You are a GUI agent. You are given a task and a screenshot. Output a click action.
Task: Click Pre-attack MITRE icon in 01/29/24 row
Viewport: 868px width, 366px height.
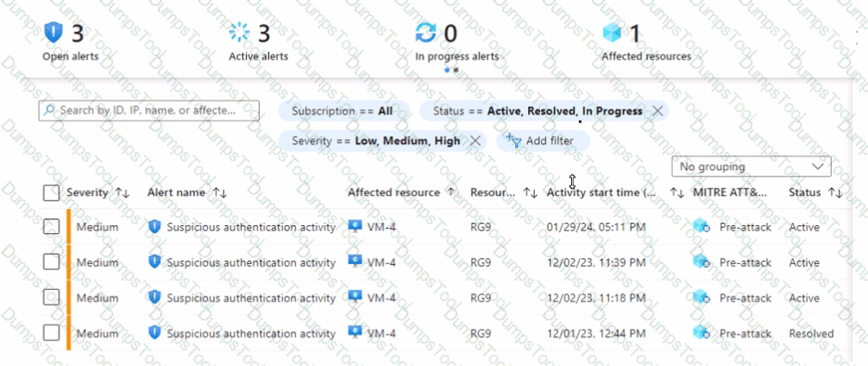tap(701, 226)
